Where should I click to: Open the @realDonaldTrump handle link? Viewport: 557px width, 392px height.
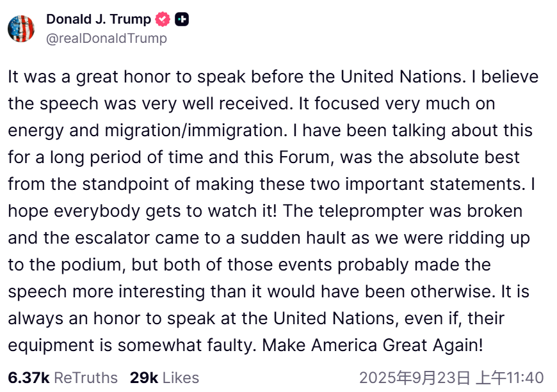106,38
